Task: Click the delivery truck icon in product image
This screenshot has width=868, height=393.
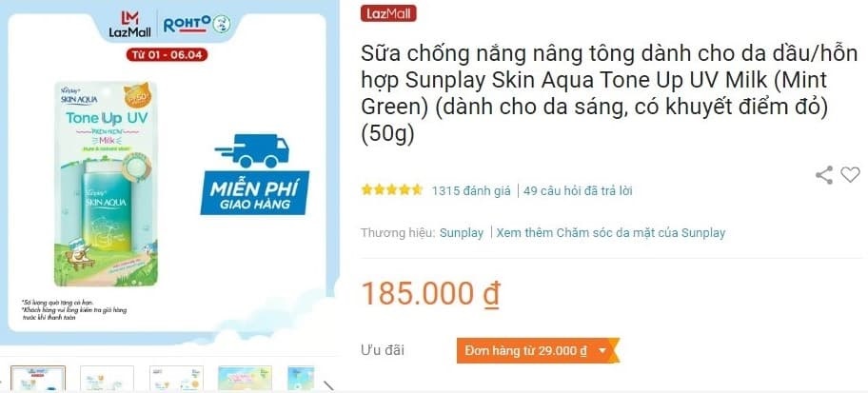Action: pos(252,150)
